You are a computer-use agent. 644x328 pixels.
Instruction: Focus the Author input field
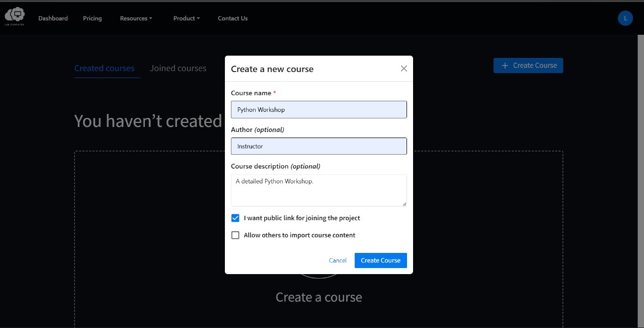click(319, 146)
